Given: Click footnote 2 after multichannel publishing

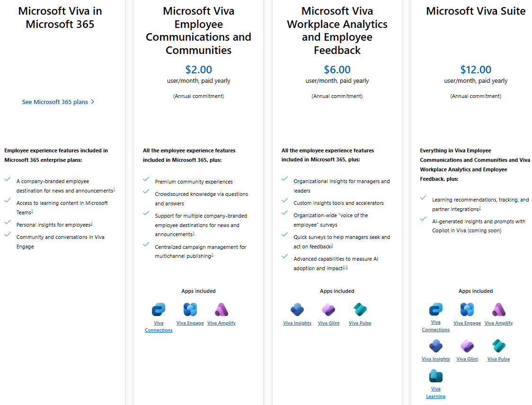Looking at the screenshot, I should pos(213,255).
